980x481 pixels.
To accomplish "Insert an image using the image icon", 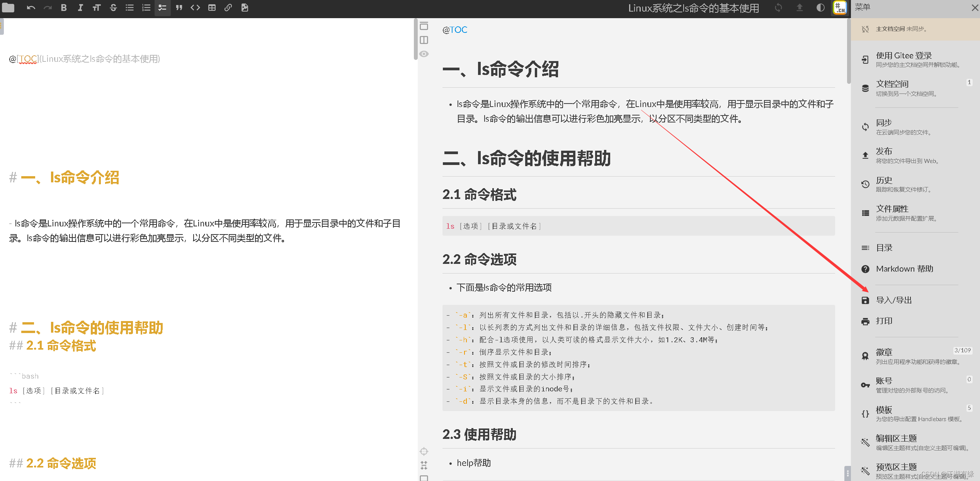I will pos(245,8).
